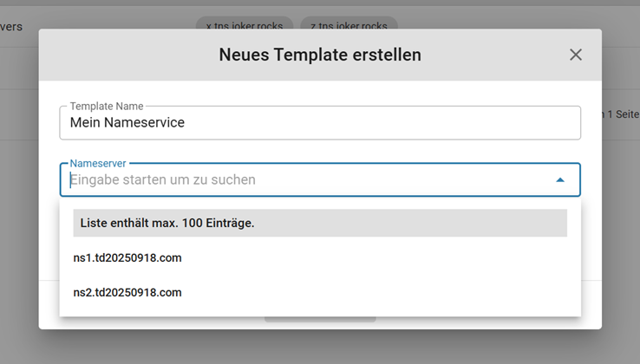Screen dimensions: 640x364
Task: Click the dialog title Neues Template erstellen
Action: click(320, 55)
